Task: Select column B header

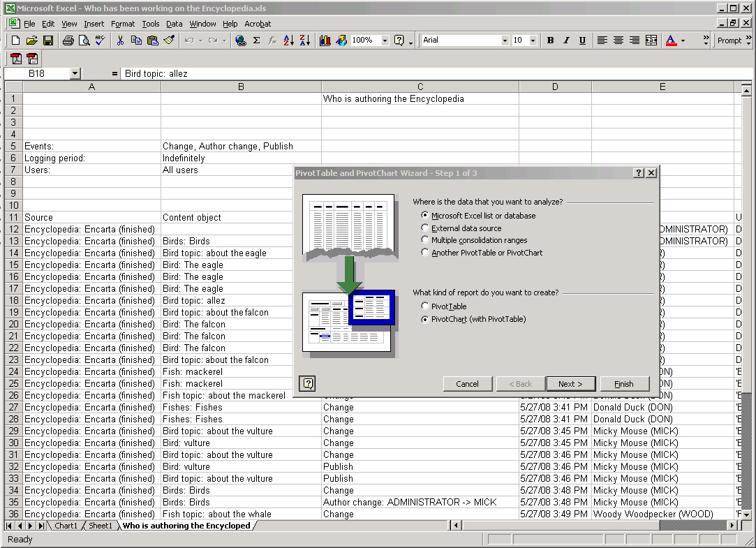Action: tap(241, 87)
